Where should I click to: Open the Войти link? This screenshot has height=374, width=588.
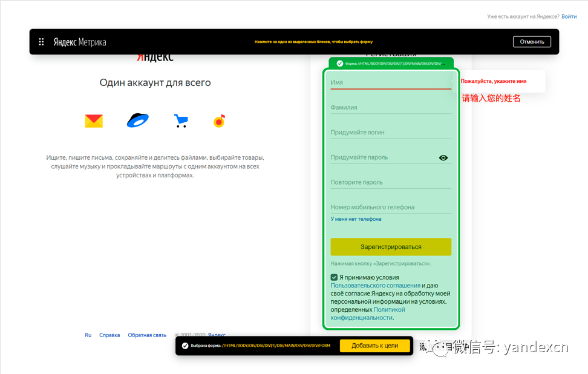click(x=569, y=16)
